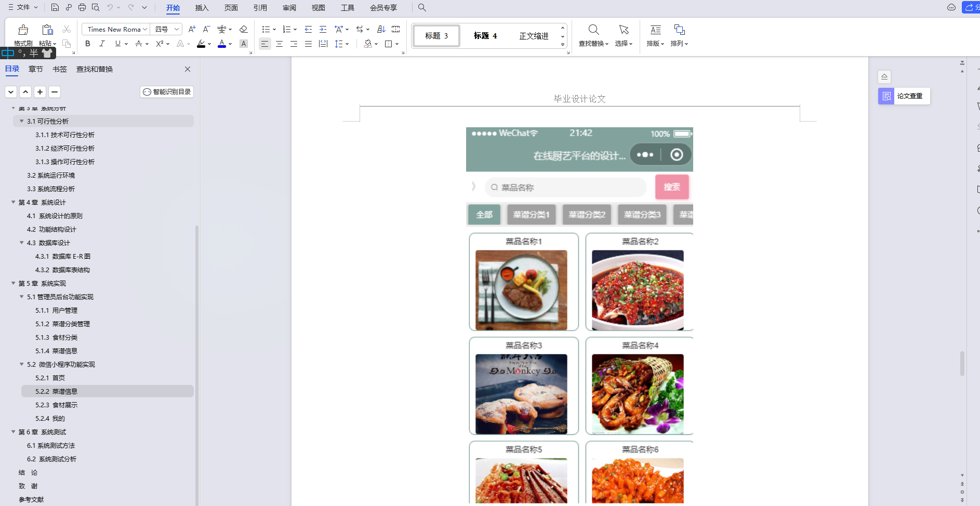Toggle Bold formatting
980x506 pixels.
point(87,44)
